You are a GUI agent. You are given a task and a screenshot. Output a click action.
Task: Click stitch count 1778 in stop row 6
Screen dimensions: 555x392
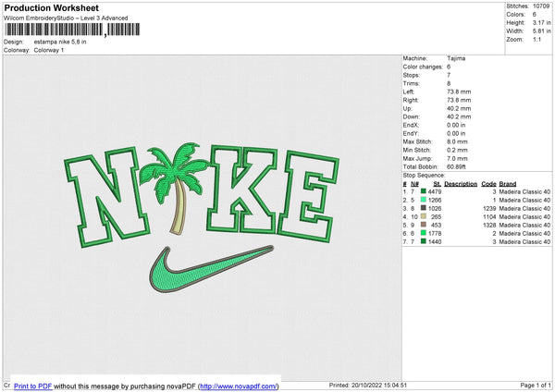click(x=435, y=233)
